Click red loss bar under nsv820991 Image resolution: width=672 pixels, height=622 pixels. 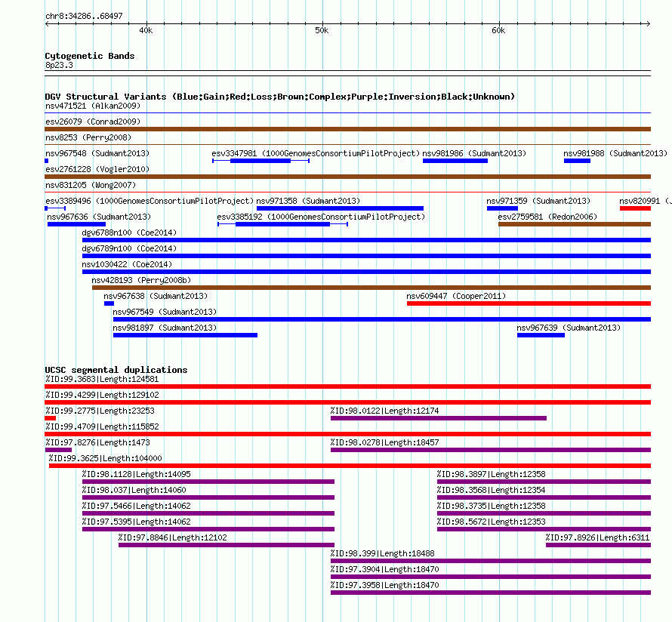pyautogui.click(x=635, y=208)
